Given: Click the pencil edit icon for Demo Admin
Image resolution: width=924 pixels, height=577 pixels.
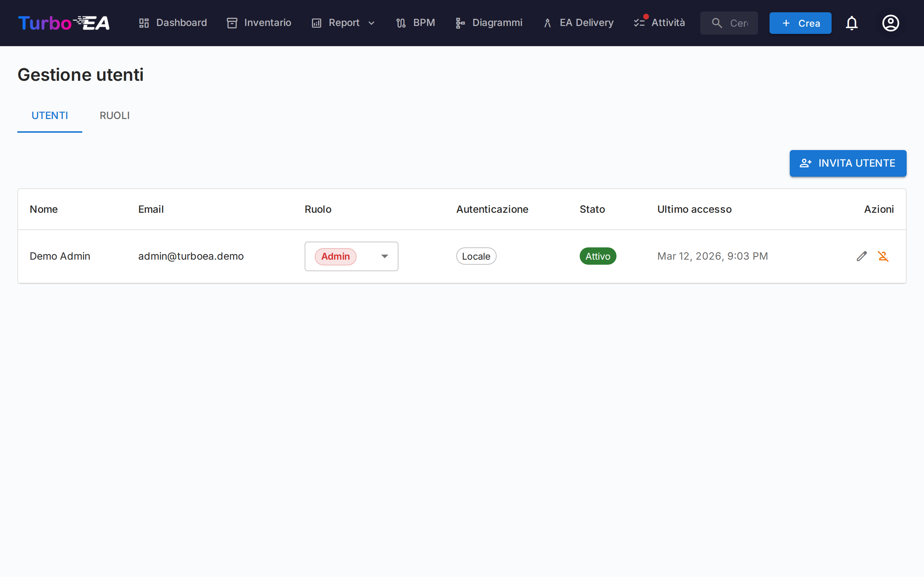Looking at the screenshot, I should [x=862, y=256].
